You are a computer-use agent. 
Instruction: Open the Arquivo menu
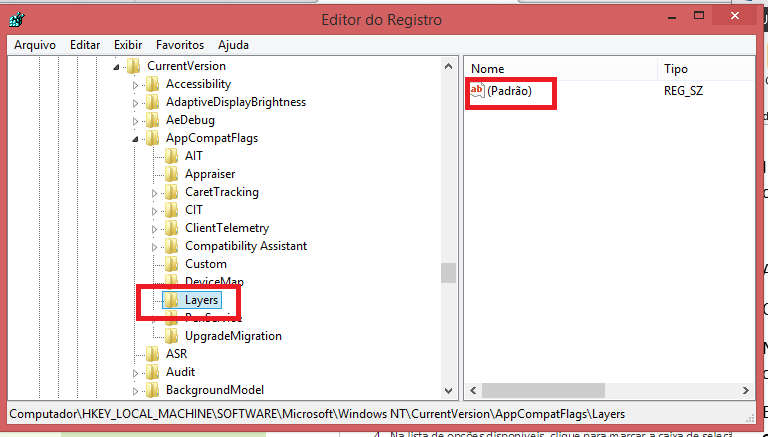35,45
